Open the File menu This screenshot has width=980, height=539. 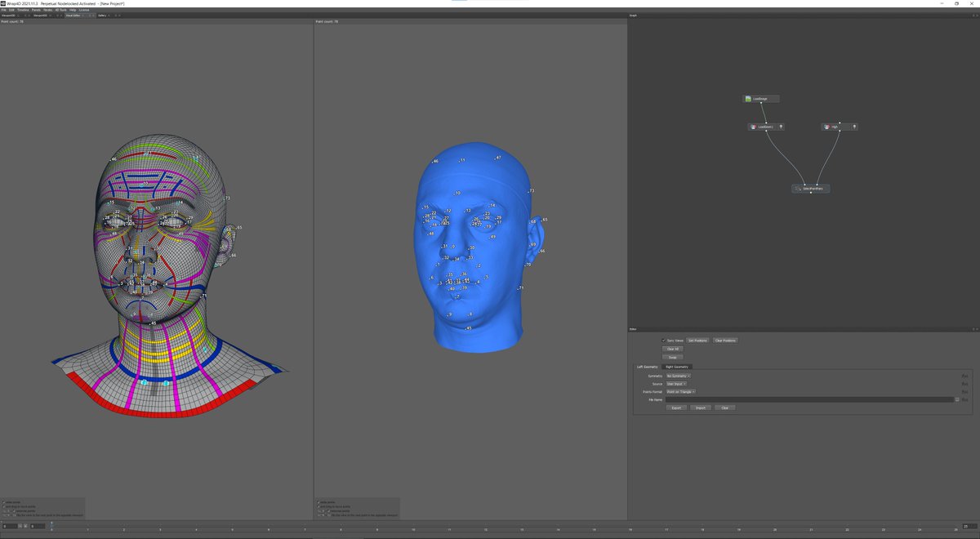[3, 10]
